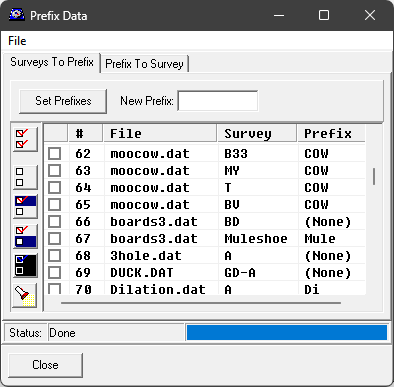
Task: Tick the checkbox on row 65
Action: tap(55, 205)
